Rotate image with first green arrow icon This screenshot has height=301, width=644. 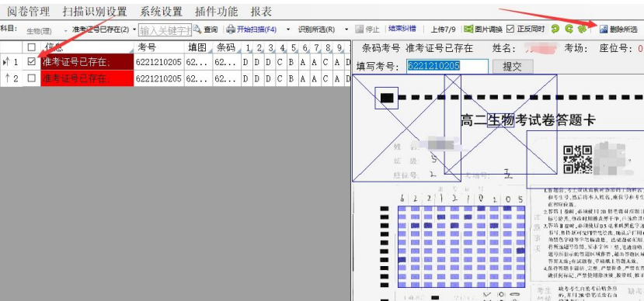555,29
